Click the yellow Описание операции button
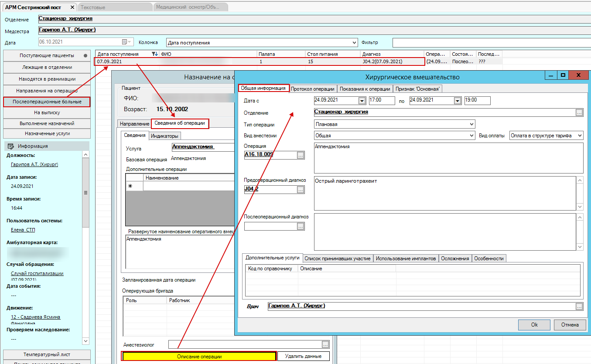The width and height of the screenshot is (591, 364). 199,357
